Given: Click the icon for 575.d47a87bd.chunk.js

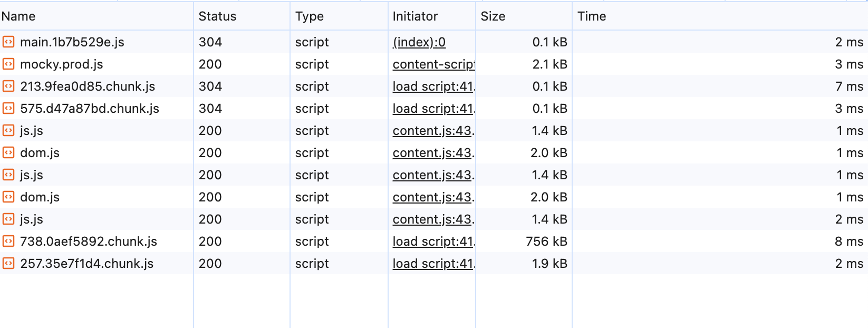Looking at the screenshot, I should click(8, 109).
